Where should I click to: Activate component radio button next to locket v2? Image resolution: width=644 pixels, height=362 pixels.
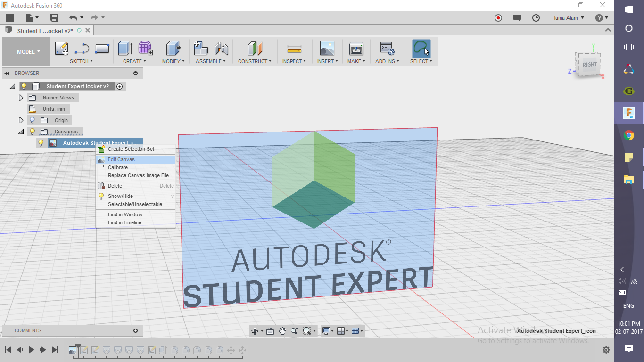pos(120,86)
